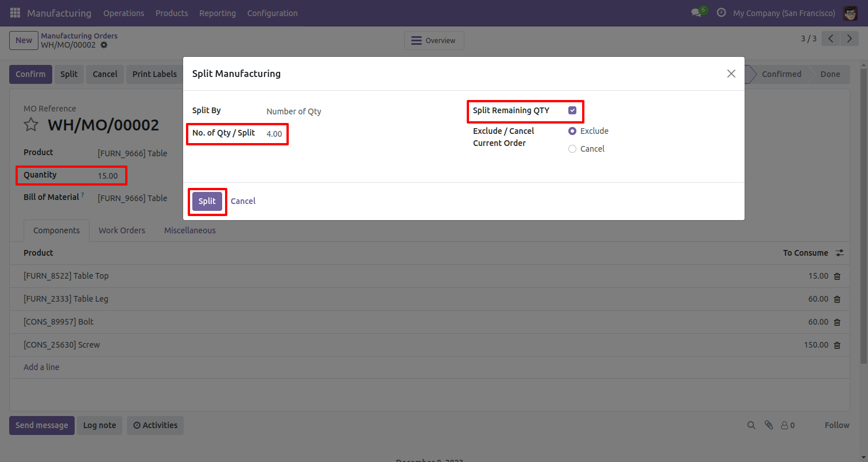Click [CONS_25630] Screw row
The image size is (868, 462).
coord(429,345)
